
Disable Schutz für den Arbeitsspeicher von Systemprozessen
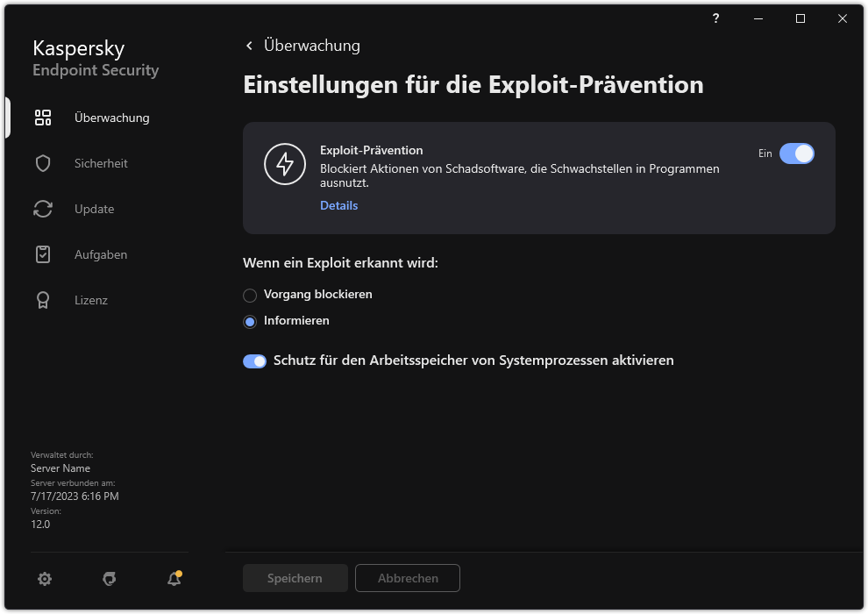pos(254,361)
